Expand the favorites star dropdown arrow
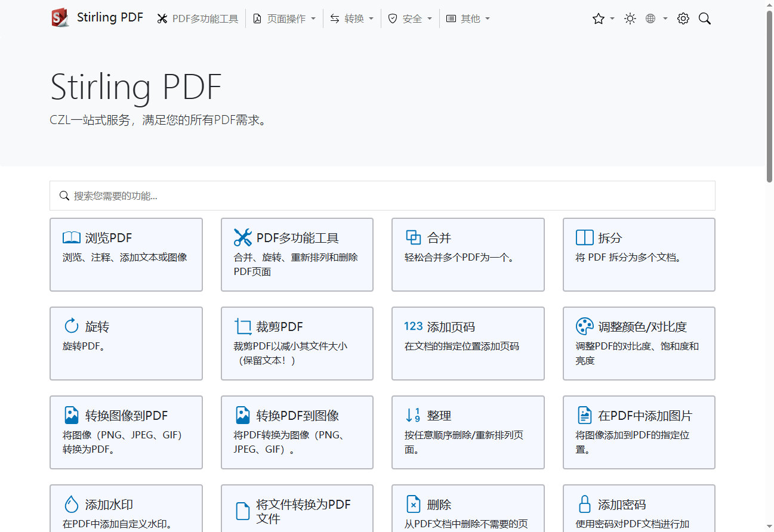 tap(612, 19)
